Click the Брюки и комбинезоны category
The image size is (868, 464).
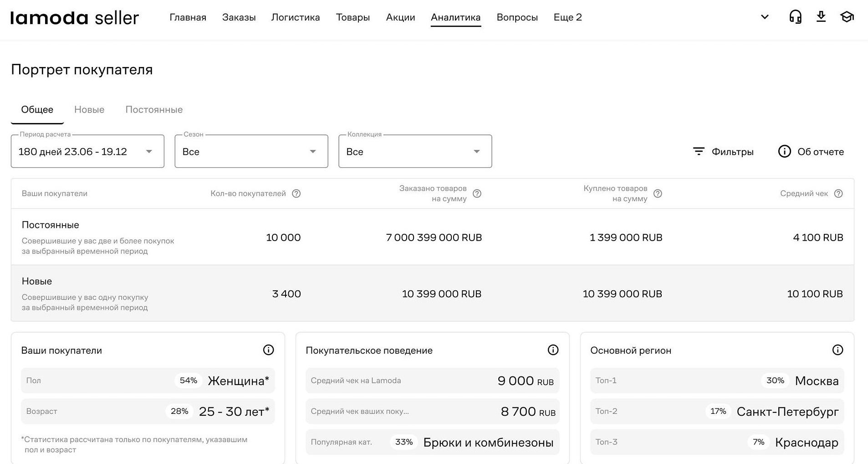tap(488, 443)
